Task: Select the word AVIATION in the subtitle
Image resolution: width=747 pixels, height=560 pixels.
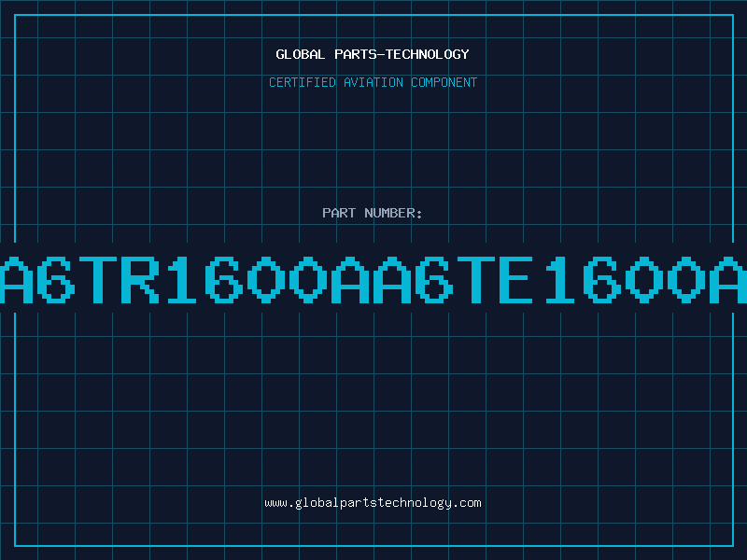Action: [373, 82]
